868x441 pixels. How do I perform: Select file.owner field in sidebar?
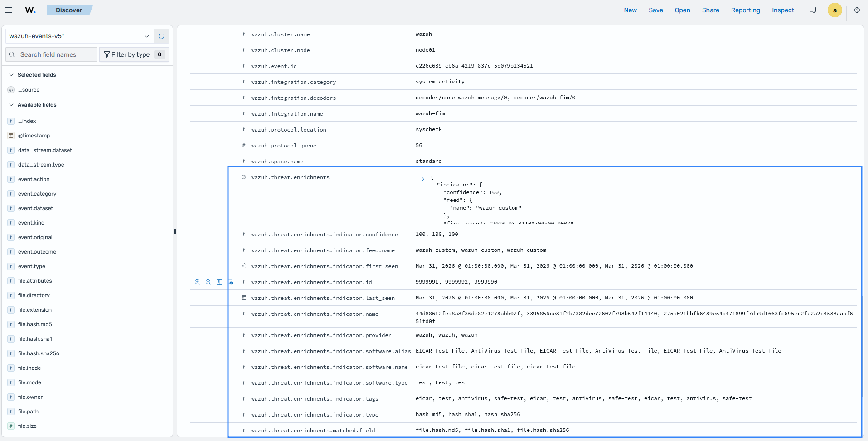30,397
